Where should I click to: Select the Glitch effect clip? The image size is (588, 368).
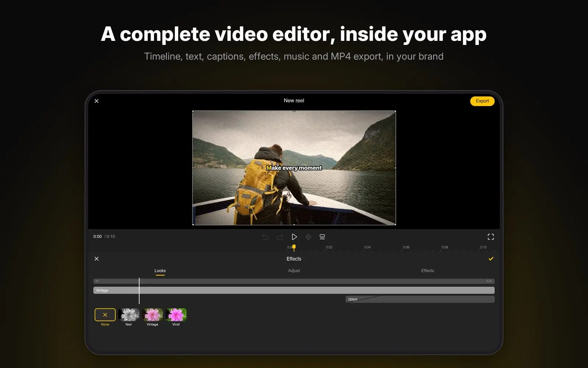coord(420,299)
